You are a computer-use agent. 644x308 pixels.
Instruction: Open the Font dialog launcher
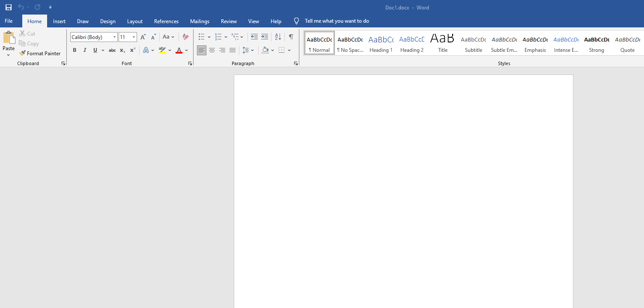[190, 63]
